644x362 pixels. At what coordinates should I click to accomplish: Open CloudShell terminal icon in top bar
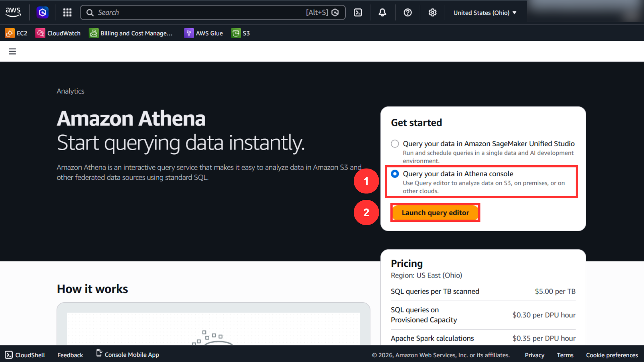[x=358, y=12]
